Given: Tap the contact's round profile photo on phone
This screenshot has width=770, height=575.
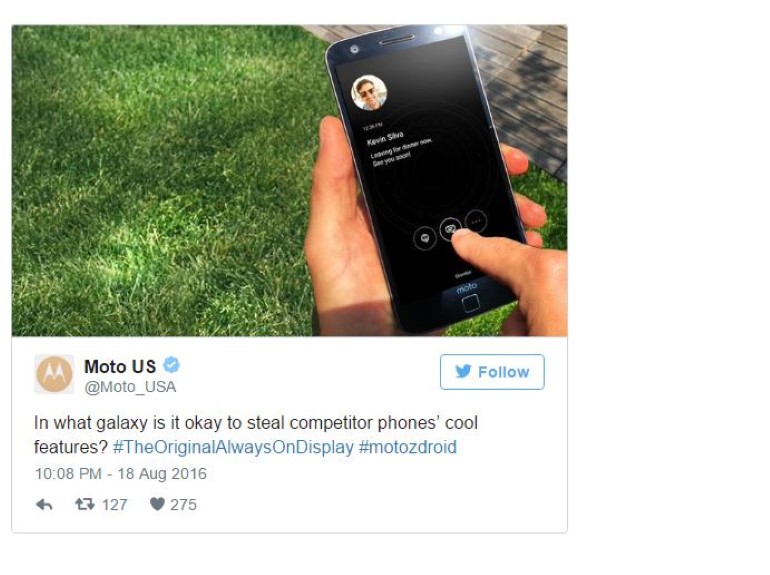Looking at the screenshot, I should 369,93.
